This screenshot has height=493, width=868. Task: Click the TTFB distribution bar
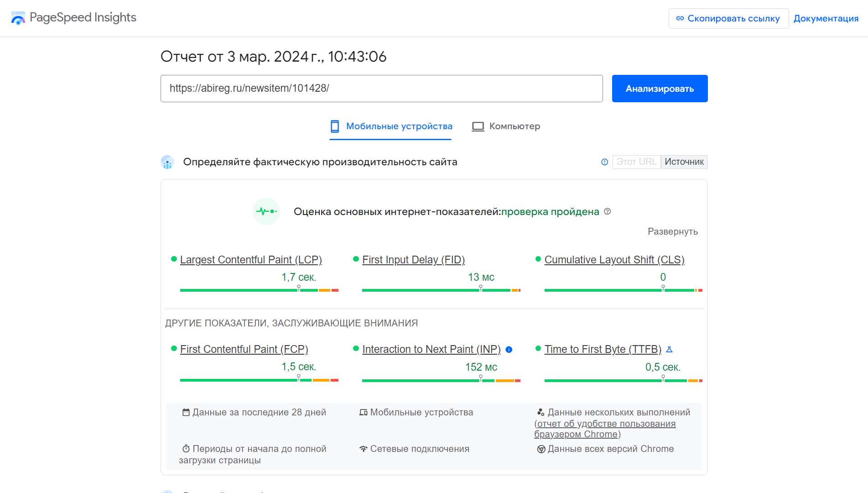click(x=624, y=380)
